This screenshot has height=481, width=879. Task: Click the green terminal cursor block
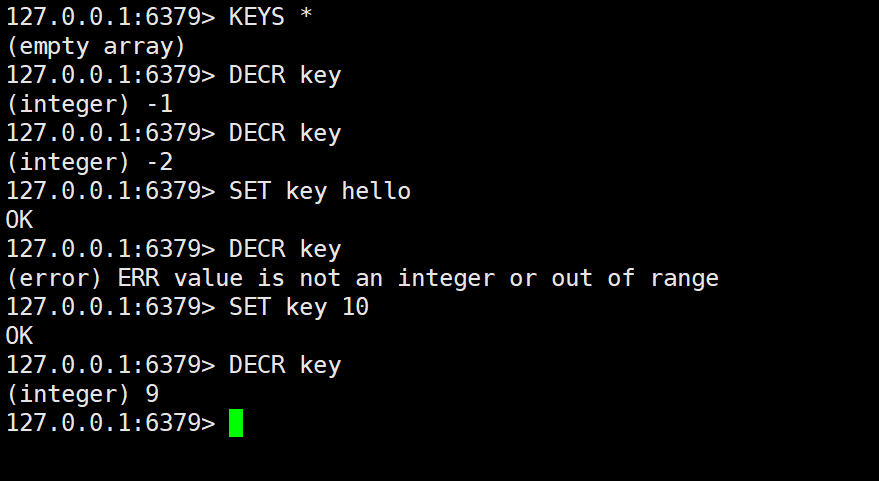coord(236,423)
